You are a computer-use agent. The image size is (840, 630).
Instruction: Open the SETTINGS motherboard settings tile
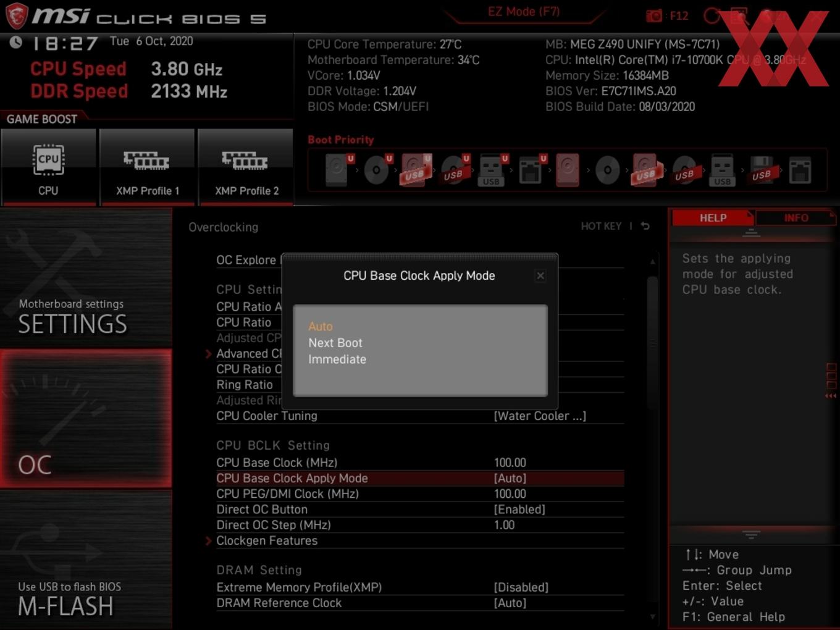pos(86,278)
